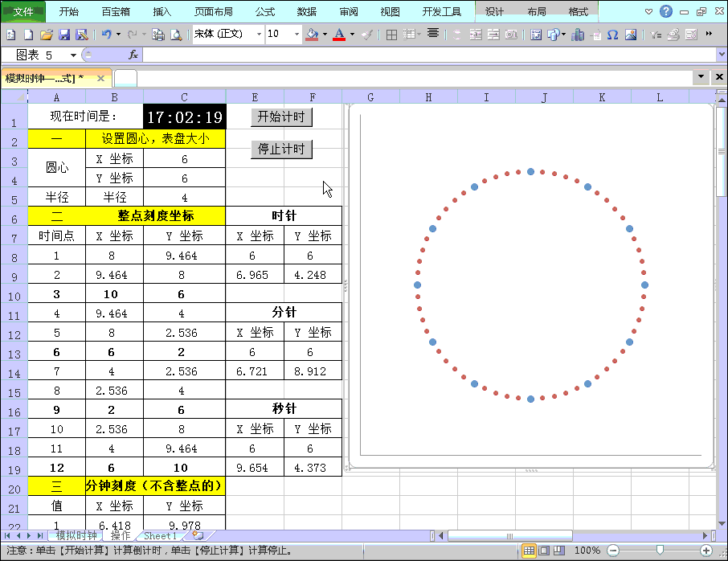Click the toolbar overflow double-arrow icon
Image resolution: width=728 pixels, height=561 pixels.
[x=709, y=34]
